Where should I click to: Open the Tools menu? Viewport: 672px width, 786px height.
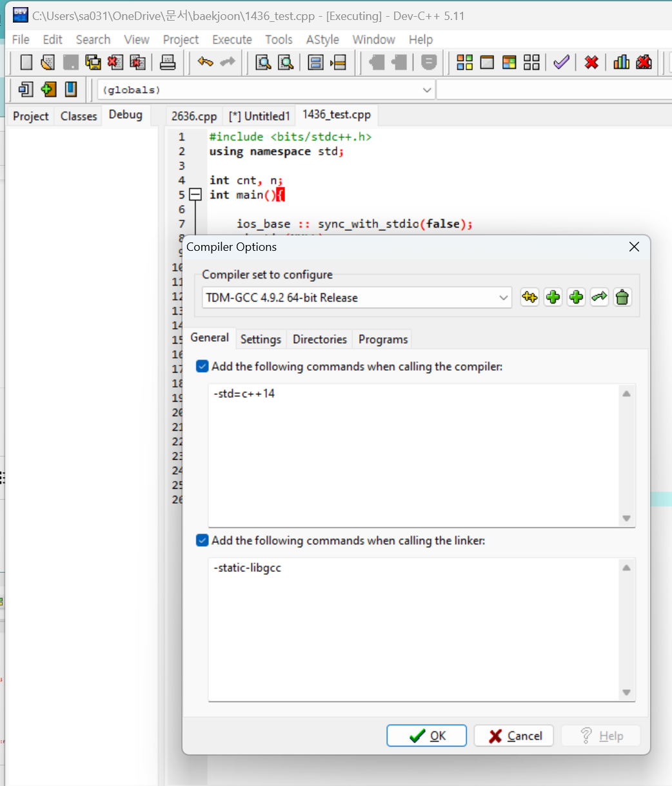[x=279, y=39]
